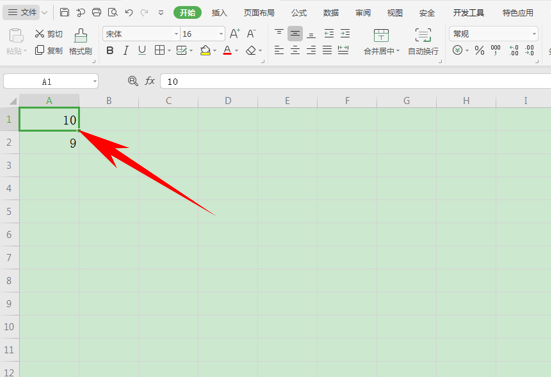Viewport: 551px width, 377px height.
Task: Open the 公式 ribbon tab
Action: (x=299, y=13)
